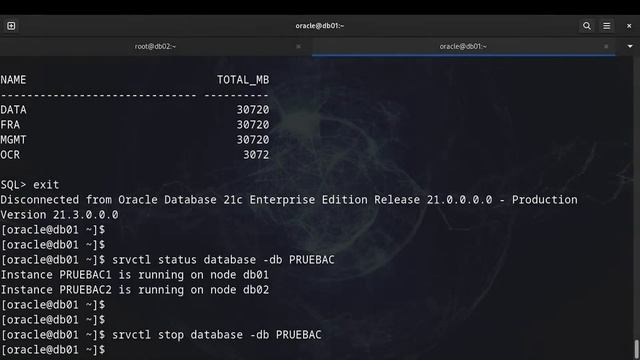
Task: Close the terminal window
Action: (x=629, y=26)
